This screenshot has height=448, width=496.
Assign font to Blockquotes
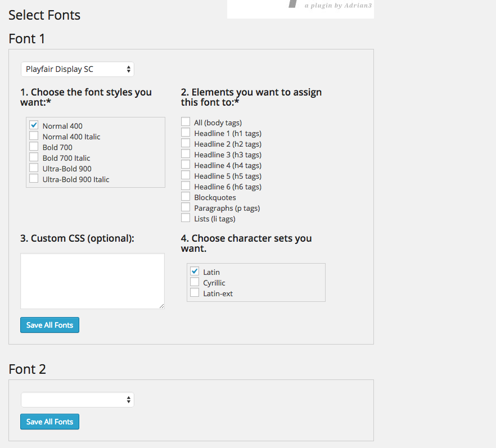(x=186, y=196)
